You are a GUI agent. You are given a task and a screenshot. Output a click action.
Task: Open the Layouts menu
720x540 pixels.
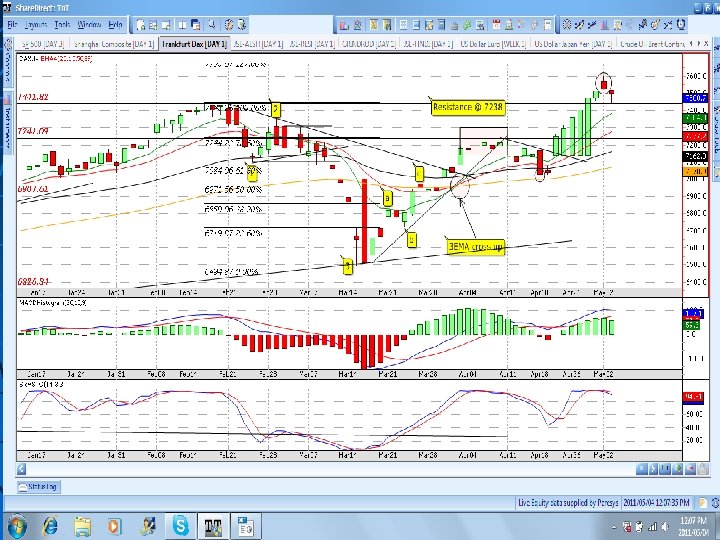pos(36,25)
